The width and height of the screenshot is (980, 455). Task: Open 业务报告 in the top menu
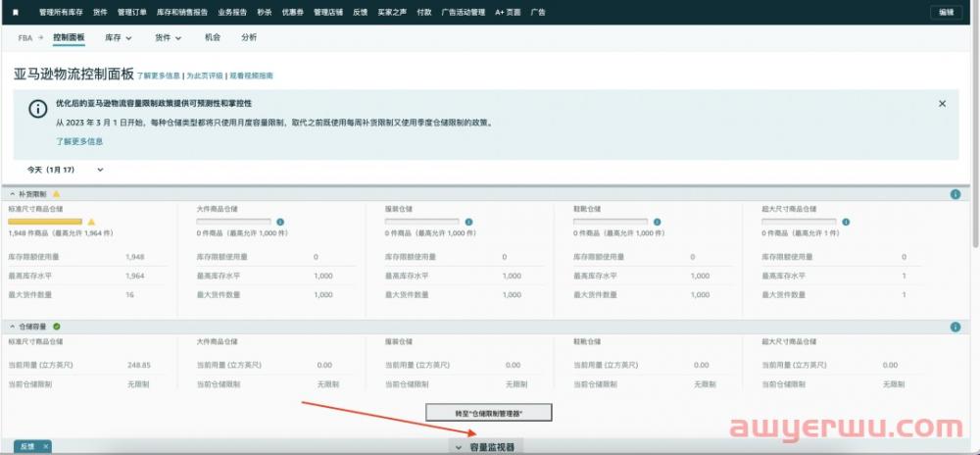point(232,12)
